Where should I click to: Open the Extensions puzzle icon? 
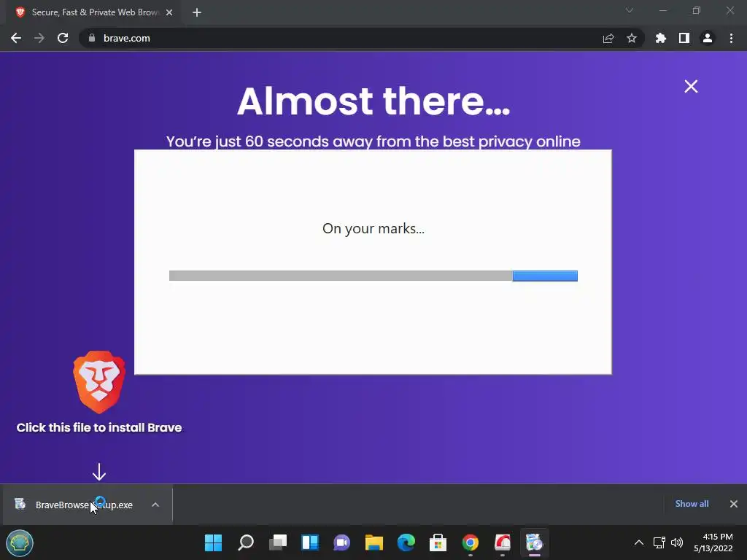point(661,38)
